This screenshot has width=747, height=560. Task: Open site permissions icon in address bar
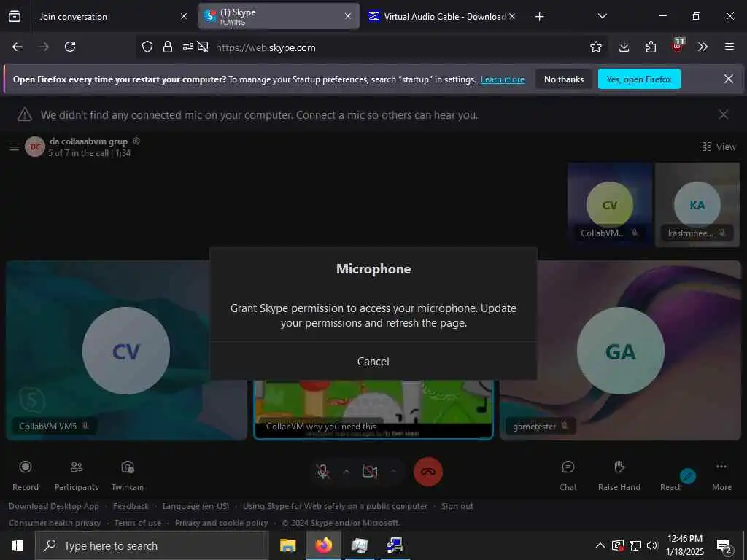187,47
